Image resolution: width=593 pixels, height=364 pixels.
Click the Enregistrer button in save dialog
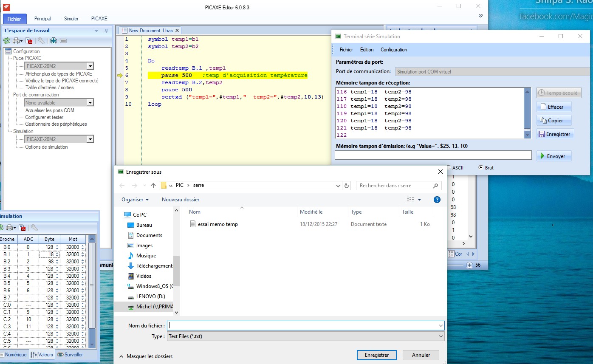pyautogui.click(x=376, y=355)
